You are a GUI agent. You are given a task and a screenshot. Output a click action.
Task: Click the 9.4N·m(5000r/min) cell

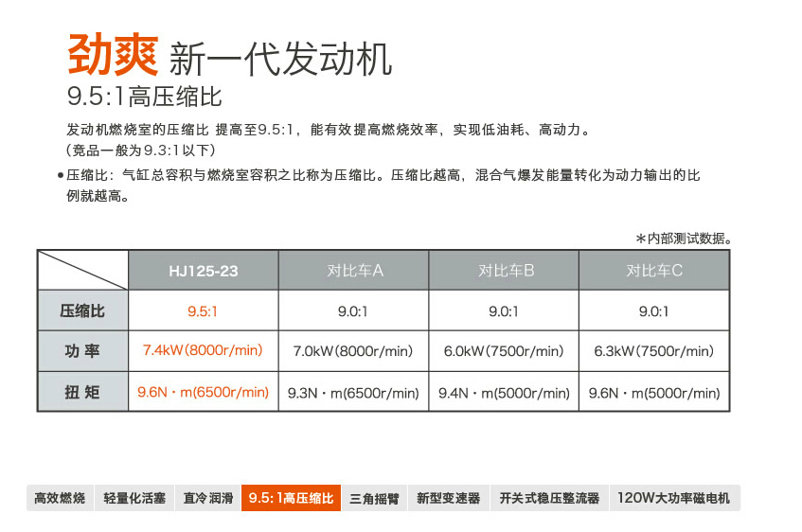point(504,392)
